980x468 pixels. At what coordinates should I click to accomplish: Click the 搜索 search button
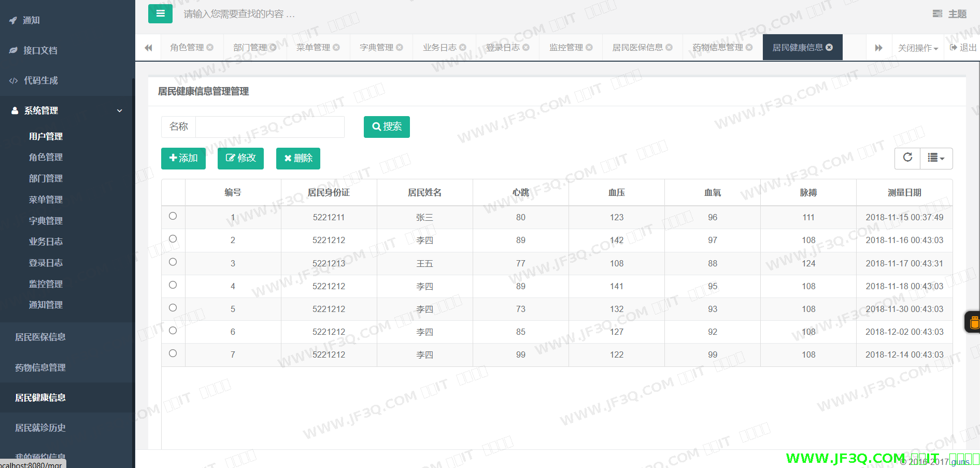[x=387, y=127]
